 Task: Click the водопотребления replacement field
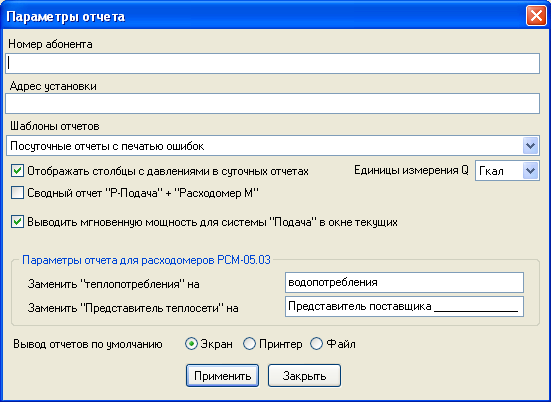tap(404, 282)
